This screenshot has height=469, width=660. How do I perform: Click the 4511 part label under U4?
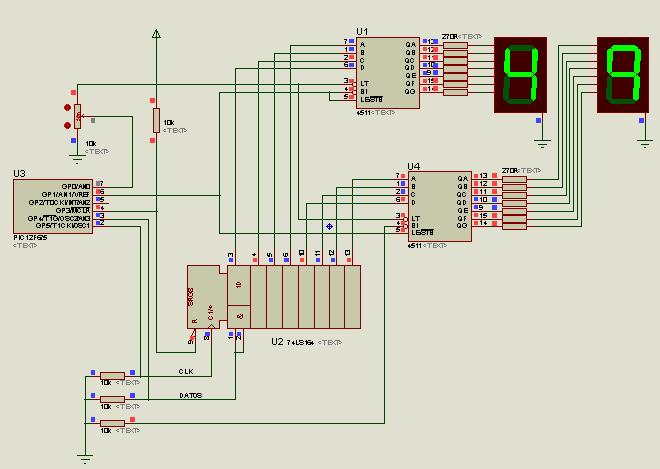coord(415,245)
